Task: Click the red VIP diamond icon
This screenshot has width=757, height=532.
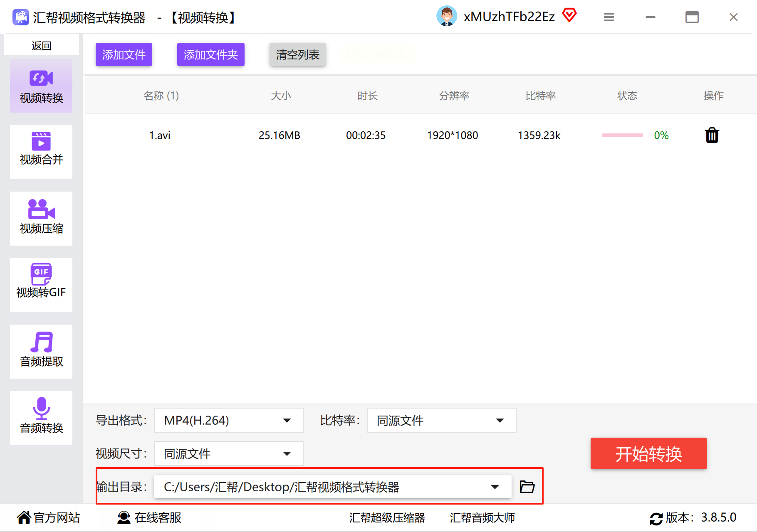Action: click(x=569, y=16)
